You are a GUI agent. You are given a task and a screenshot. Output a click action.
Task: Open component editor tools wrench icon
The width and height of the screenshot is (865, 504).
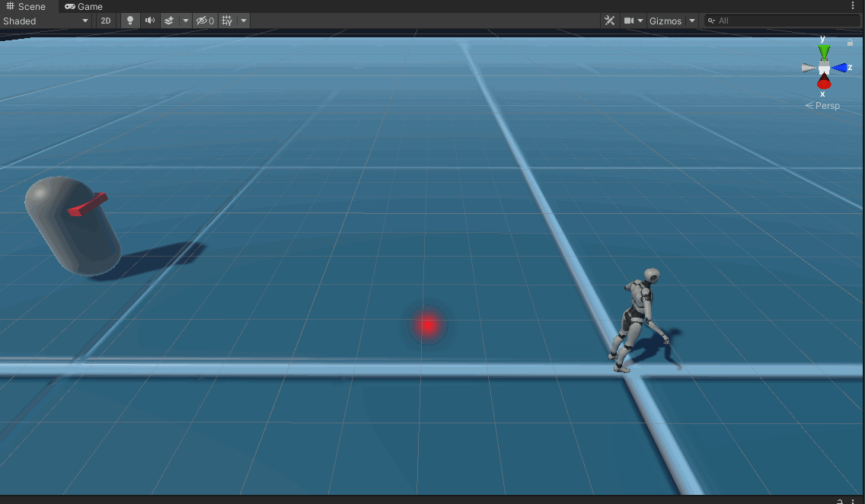tap(609, 21)
